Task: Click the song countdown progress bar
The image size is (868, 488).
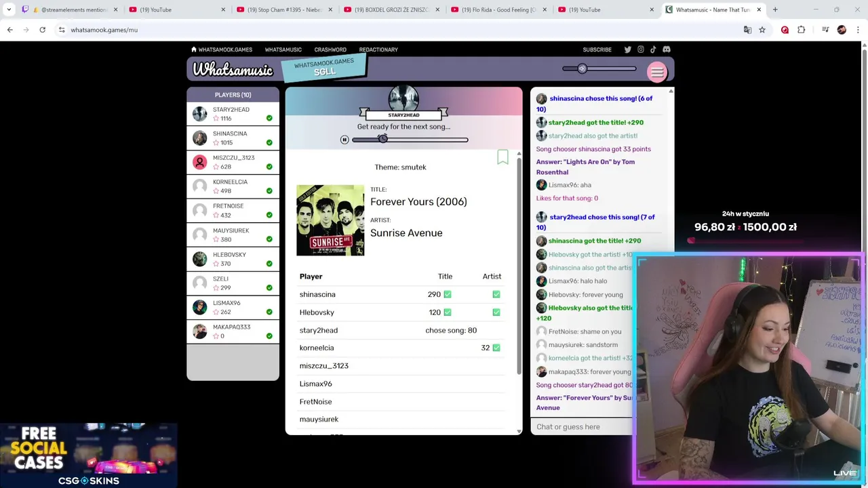Action: (410, 140)
